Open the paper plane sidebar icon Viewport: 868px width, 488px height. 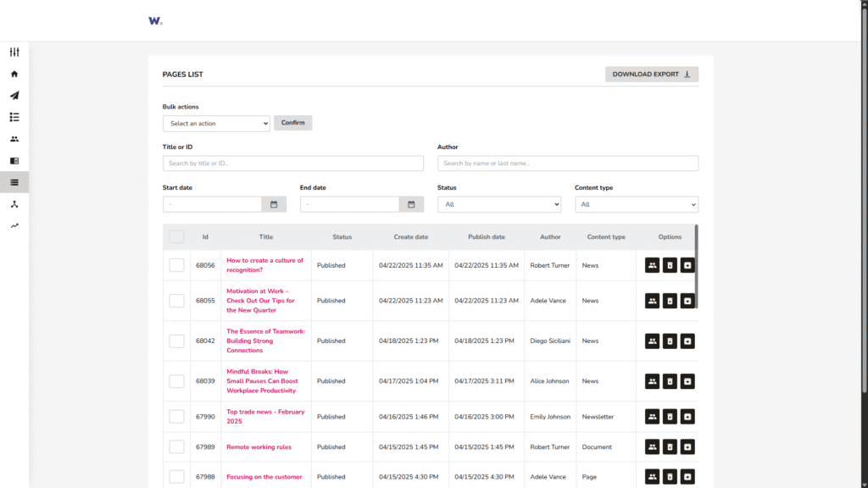pyautogui.click(x=14, y=96)
